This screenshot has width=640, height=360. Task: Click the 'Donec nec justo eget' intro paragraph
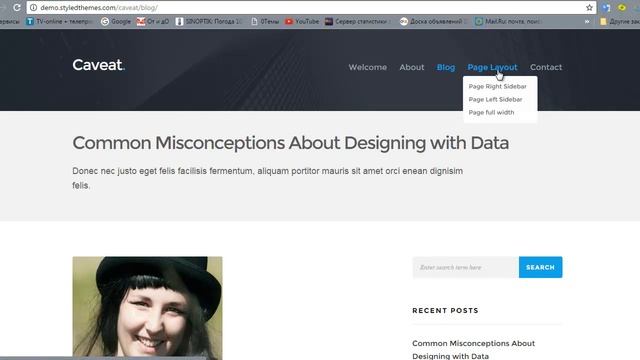tap(267, 178)
